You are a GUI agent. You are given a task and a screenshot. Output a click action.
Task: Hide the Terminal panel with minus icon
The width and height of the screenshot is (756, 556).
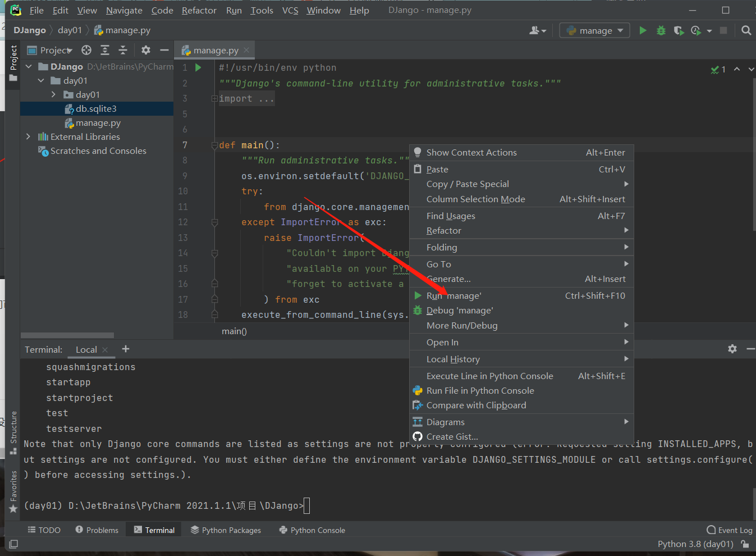tap(750, 349)
